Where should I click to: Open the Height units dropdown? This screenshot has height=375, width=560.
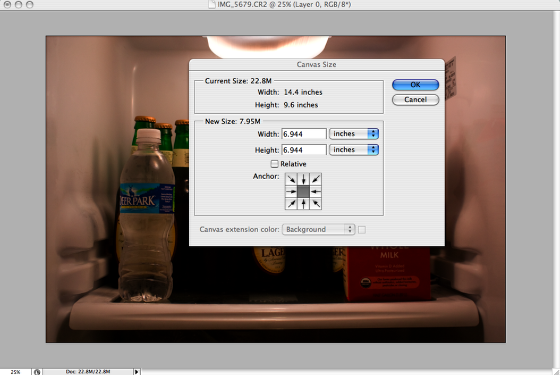coord(354,150)
